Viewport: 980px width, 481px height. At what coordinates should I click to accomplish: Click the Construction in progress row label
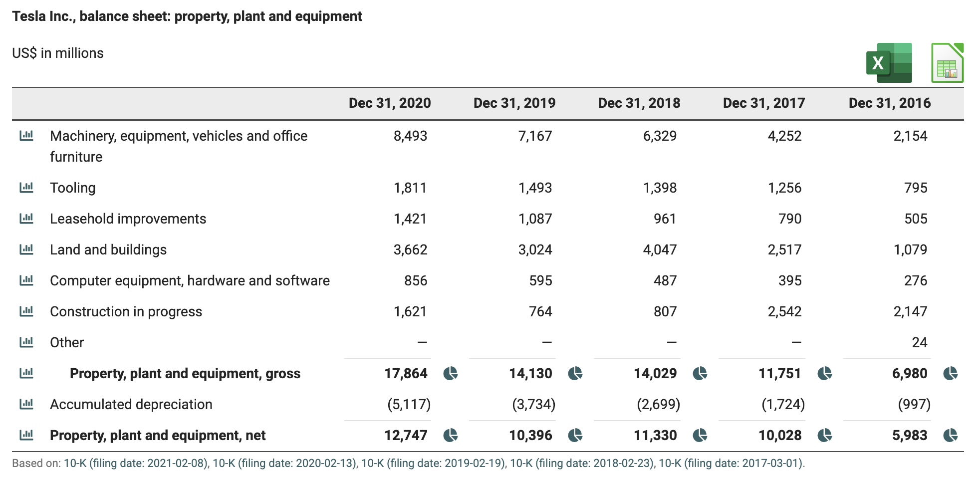(x=126, y=311)
